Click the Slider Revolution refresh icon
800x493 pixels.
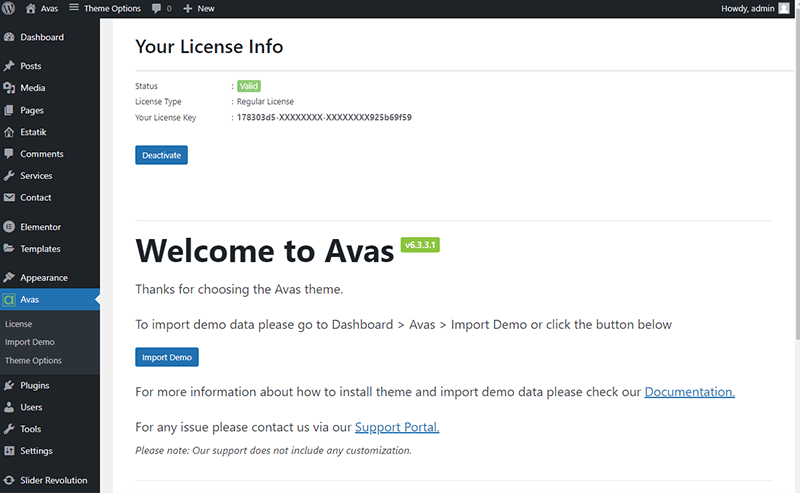tap(9, 480)
